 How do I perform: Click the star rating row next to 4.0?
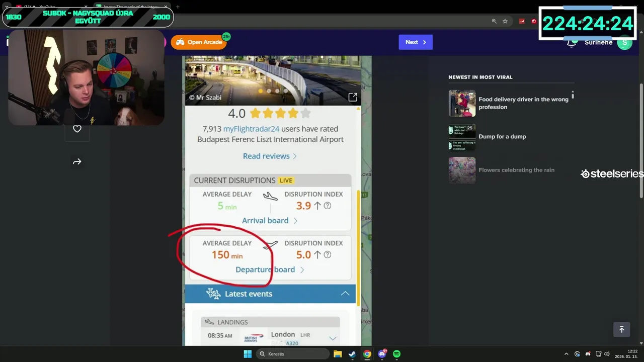coord(280,113)
